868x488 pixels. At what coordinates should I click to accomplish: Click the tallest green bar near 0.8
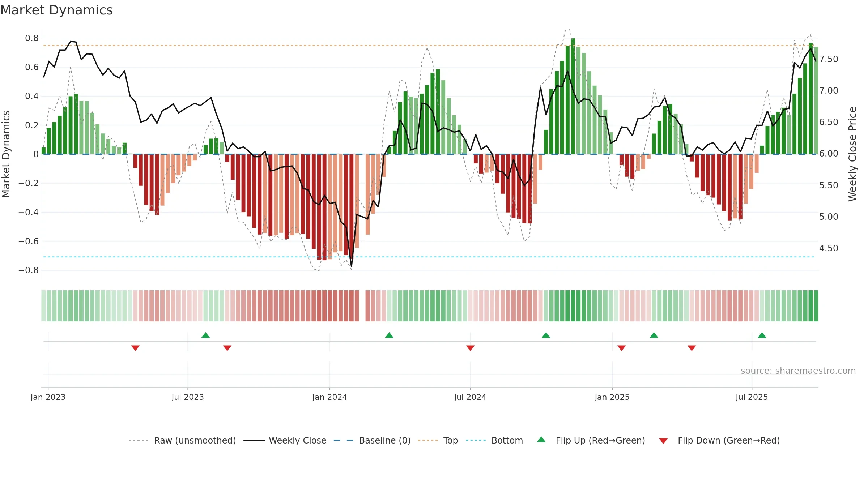tap(573, 96)
